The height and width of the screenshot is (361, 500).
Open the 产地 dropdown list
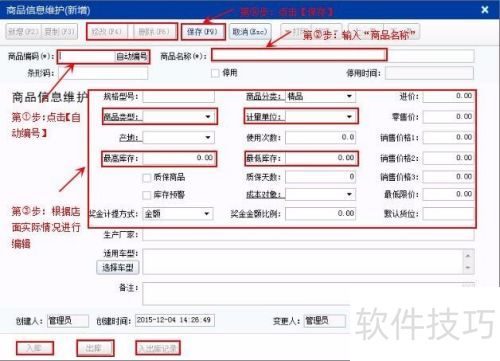point(208,138)
